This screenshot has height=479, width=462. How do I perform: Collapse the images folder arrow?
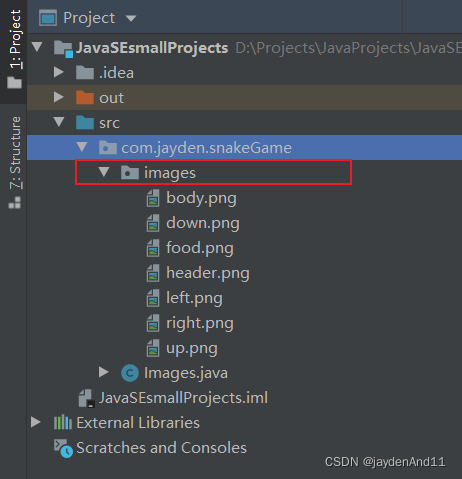click(x=104, y=171)
